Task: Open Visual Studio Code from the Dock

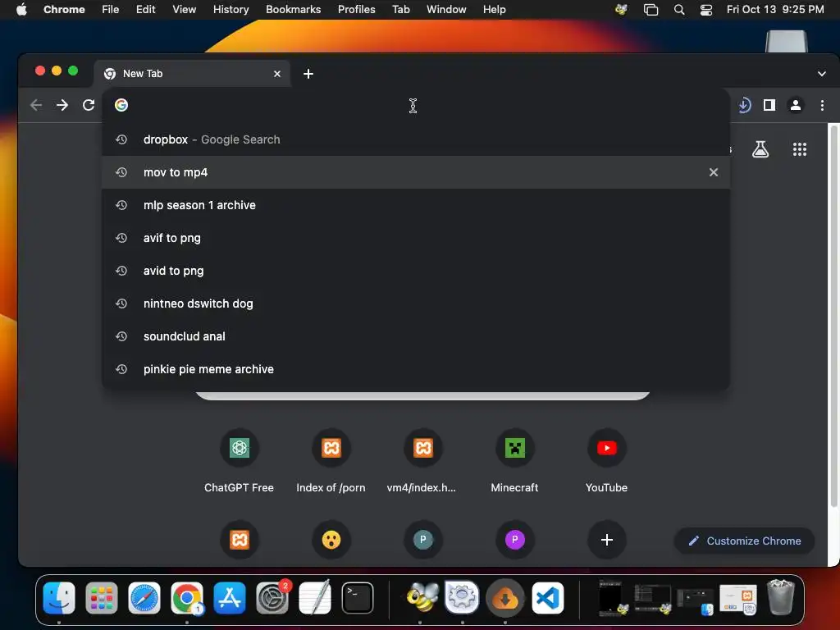Action: click(x=547, y=598)
